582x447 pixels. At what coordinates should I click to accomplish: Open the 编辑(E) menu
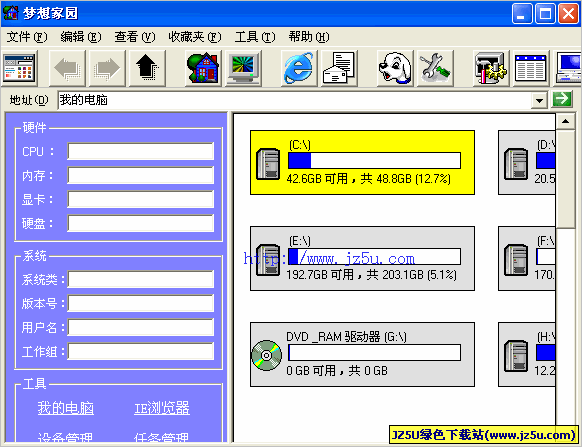pyautogui.click(x=81, y=37)
